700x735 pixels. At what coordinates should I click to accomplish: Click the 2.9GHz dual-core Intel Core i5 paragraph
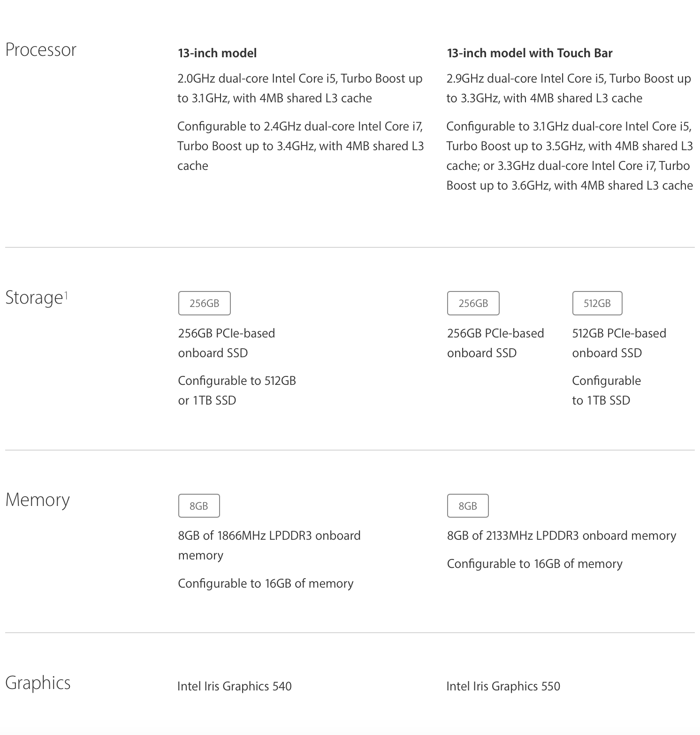coord(569,88)
